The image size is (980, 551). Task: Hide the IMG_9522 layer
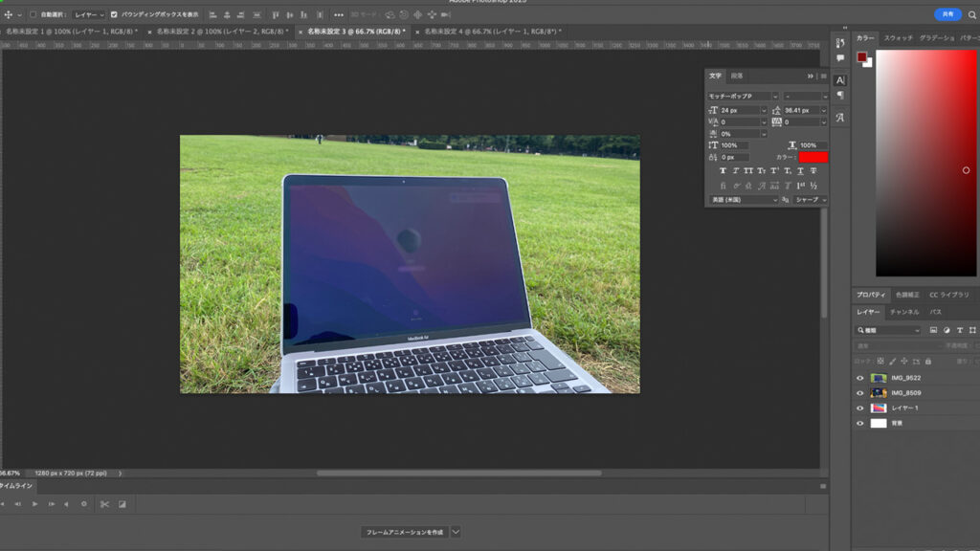coord(860,378)
